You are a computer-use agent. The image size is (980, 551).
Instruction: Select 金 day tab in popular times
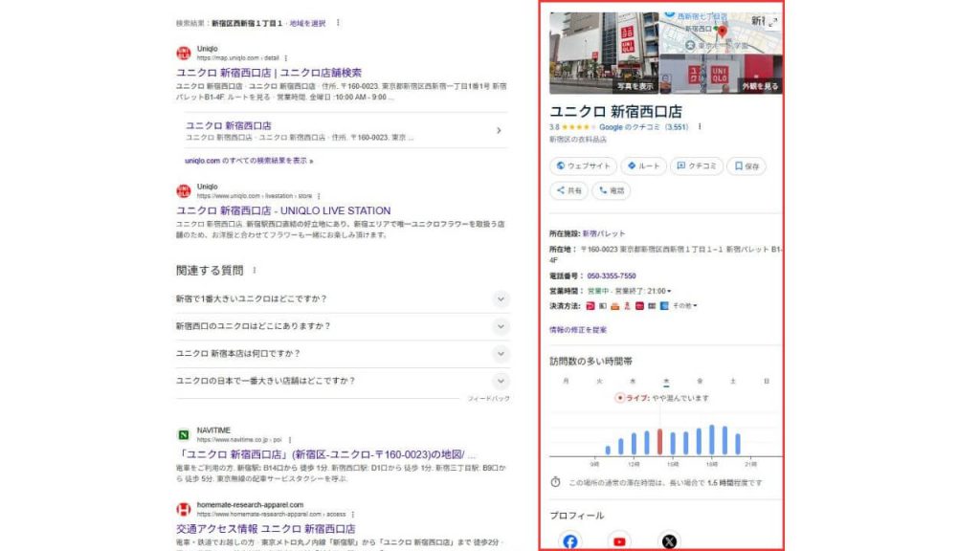(700, 381)
